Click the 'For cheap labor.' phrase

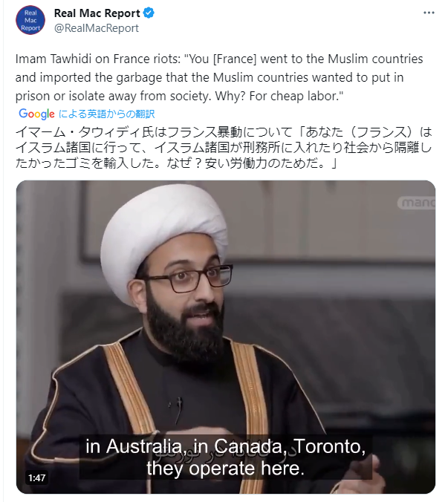(296, 96)
